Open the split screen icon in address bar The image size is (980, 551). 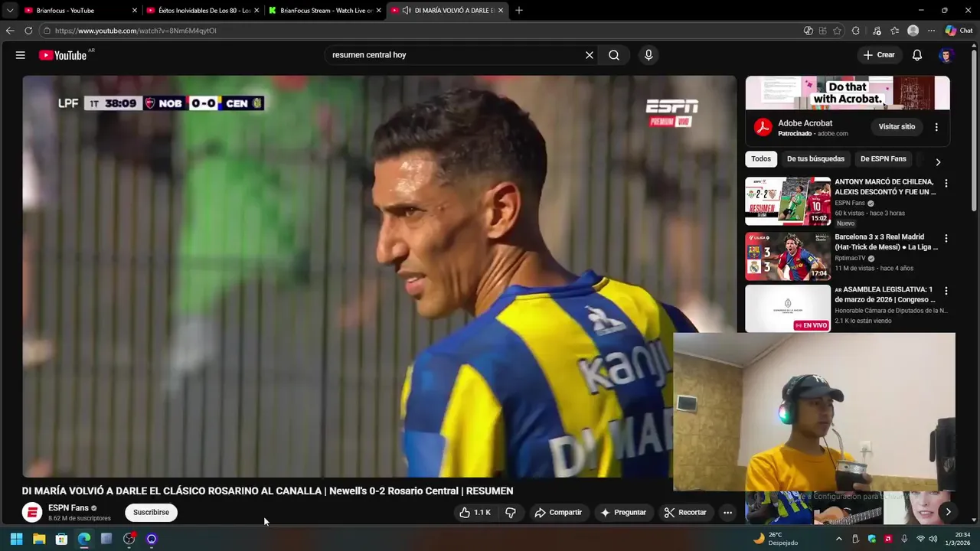point(822,31)
